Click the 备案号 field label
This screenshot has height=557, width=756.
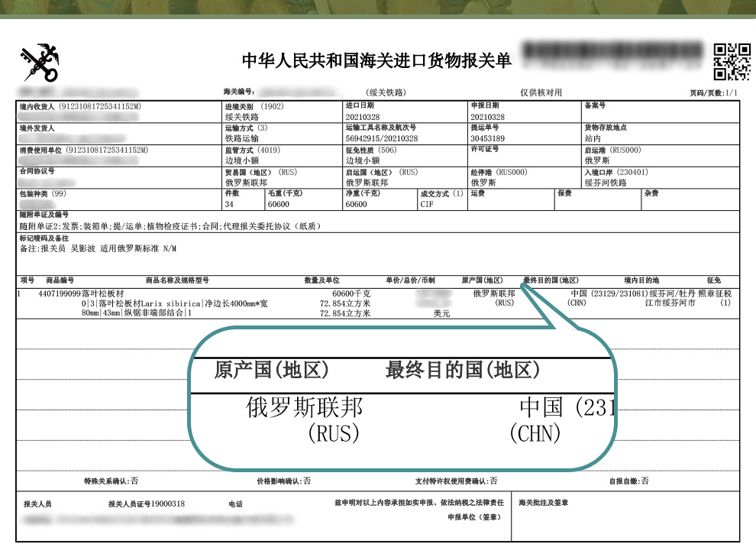coord(595,105)
